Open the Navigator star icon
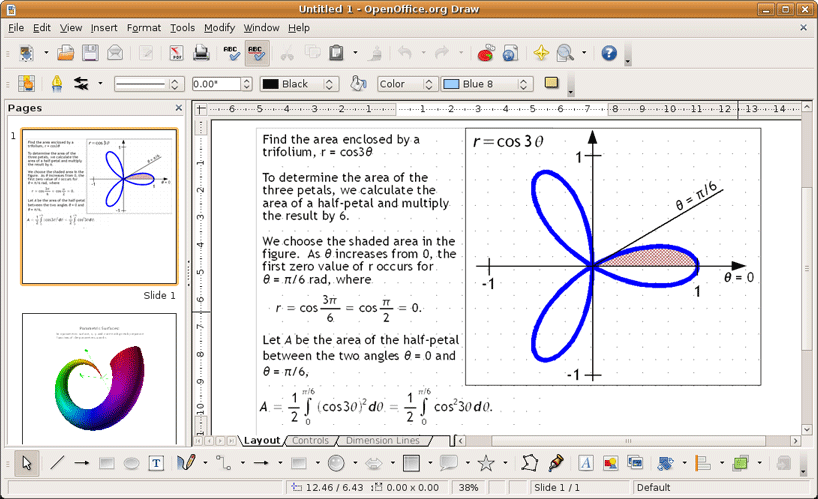Screen dimensions: 818x499 540,53
